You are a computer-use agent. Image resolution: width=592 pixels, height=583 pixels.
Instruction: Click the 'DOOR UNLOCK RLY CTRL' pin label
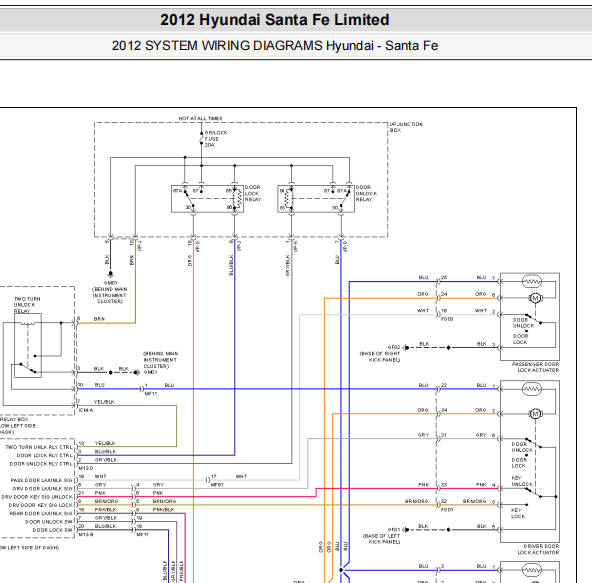41,464
